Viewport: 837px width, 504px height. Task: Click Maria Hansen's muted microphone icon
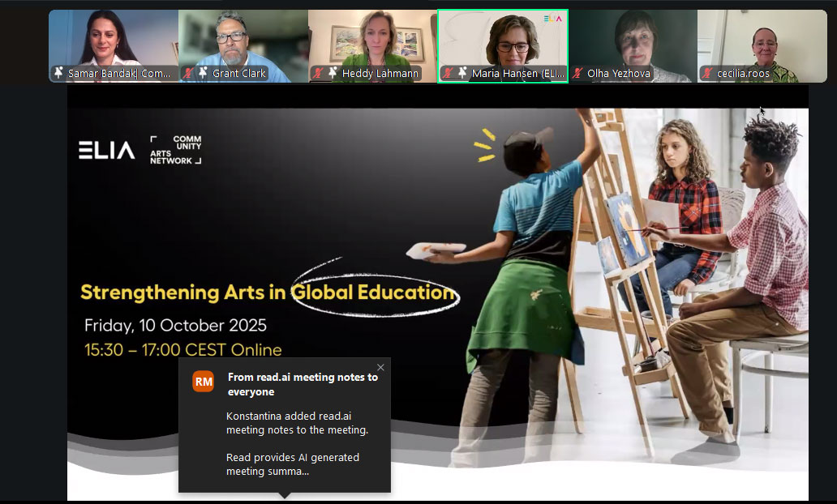[x=448, y=74]
